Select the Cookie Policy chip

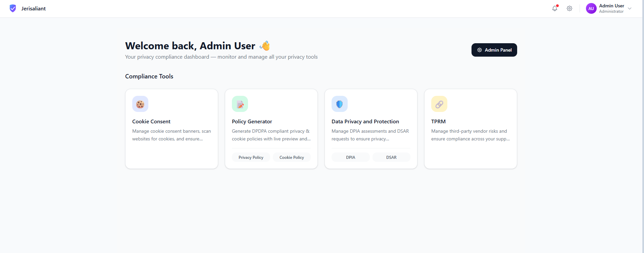coord(292,157)
